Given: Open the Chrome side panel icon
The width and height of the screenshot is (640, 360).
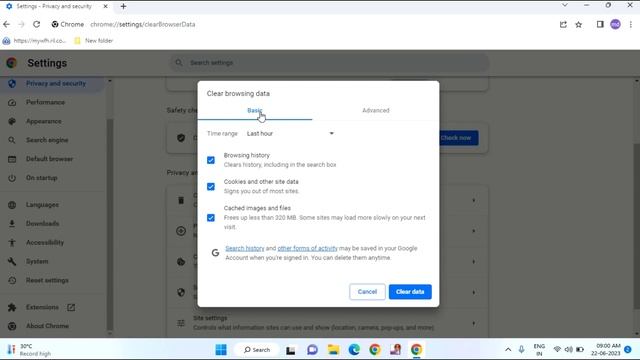Looking at the screenshot, I should pos(600,24).
